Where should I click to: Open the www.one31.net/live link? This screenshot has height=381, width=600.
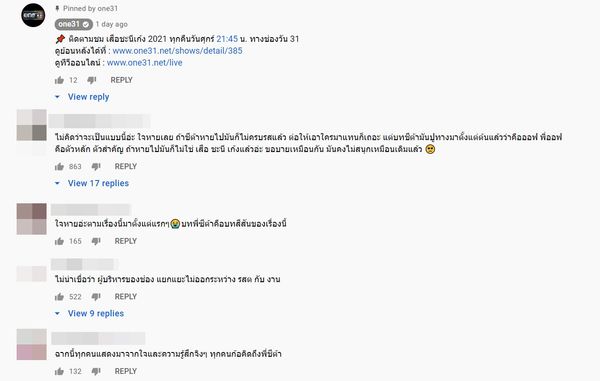[x=145, y=63]
